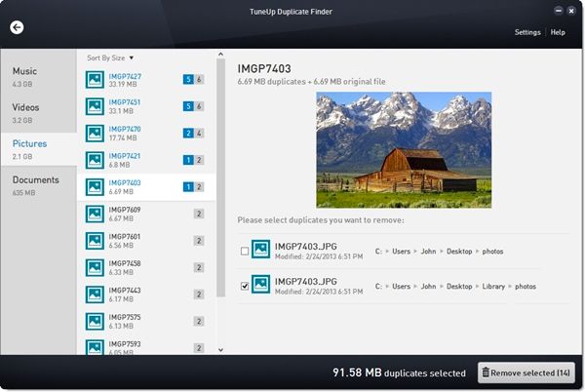The height and width of the screenshot is (392, 585).
Task: Click the IMGP7458 picture icon
Action: (95, 267)
